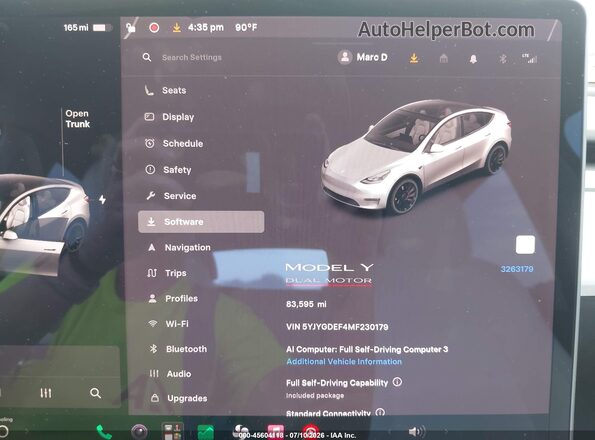Viewport: 595px width, 440px height.
Task: Open the media equalizer sliders icon
Action: [46, 393]
